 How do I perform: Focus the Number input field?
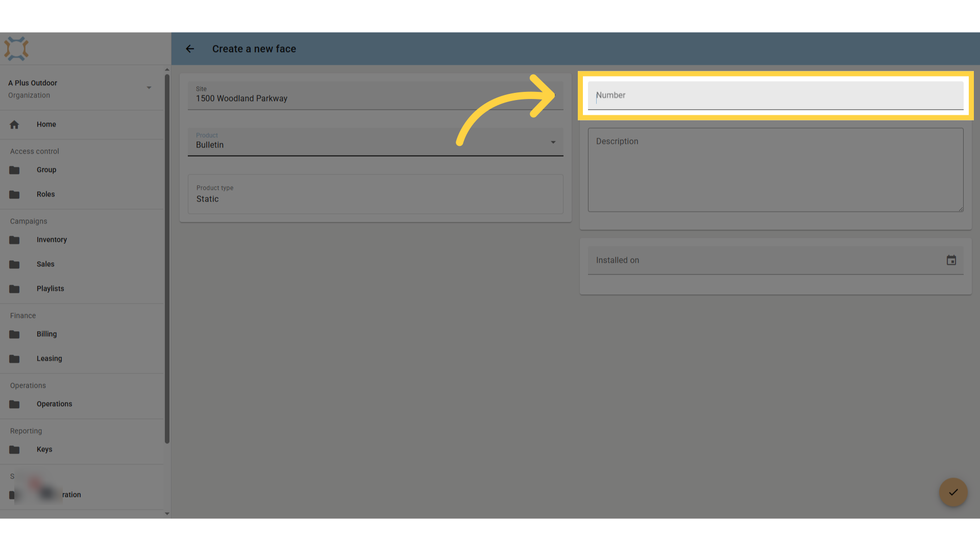coord(775,95)
